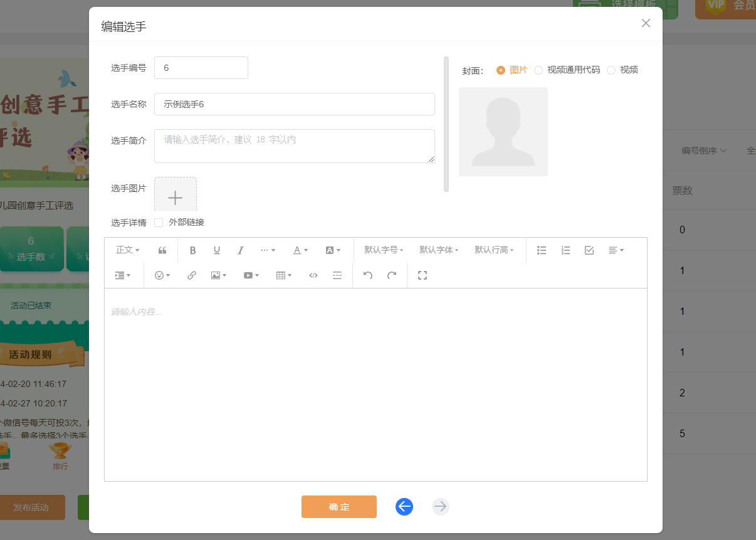Undo the last editor action
The height and width of the screenshot is (540, 756).
[x=368, y=275]
